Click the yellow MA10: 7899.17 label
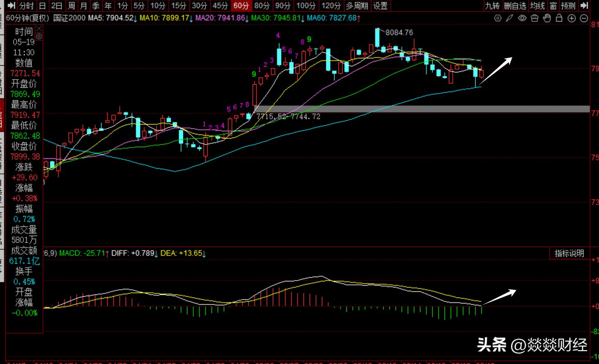The height and width of the screenshot is (364, 599). tap(166, 18)
